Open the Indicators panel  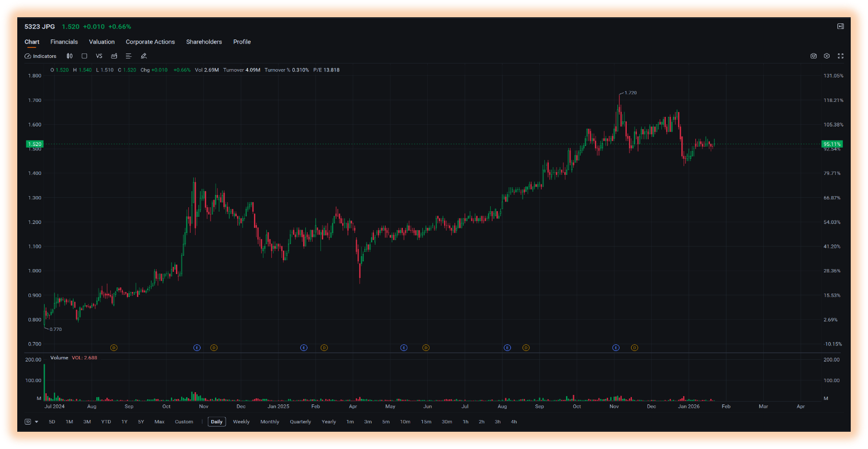(41, 56)
